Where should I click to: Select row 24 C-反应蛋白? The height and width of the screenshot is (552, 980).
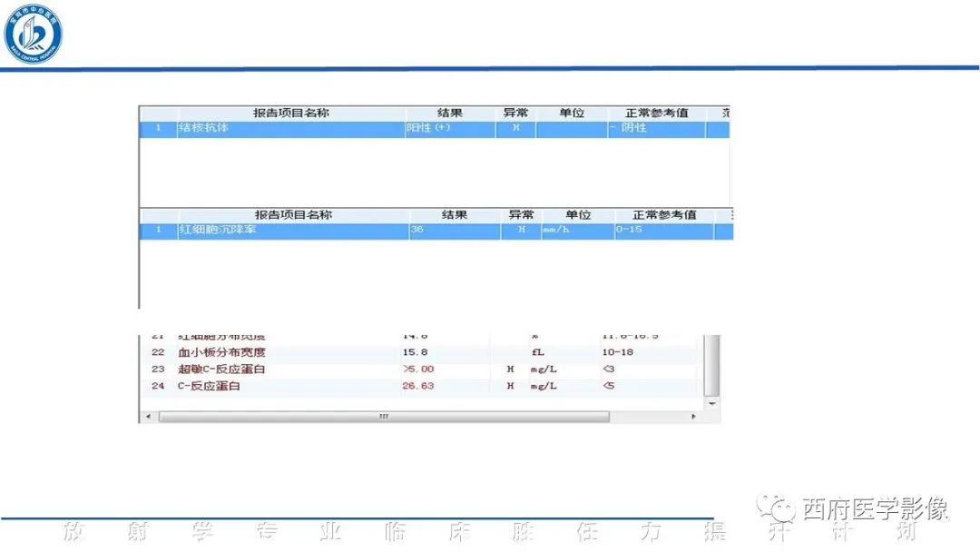422,387
